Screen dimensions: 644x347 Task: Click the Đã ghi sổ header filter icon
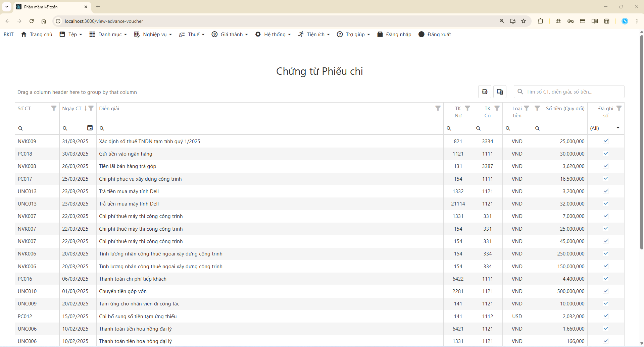(619, 108)
